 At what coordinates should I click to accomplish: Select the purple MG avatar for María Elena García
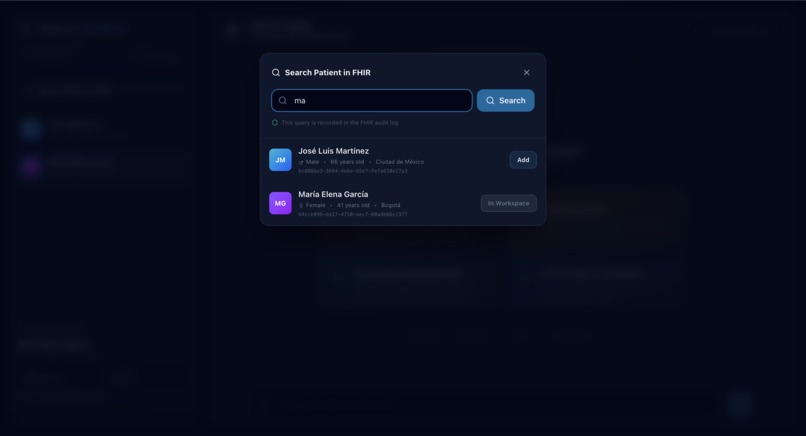(x=280, y=203)
